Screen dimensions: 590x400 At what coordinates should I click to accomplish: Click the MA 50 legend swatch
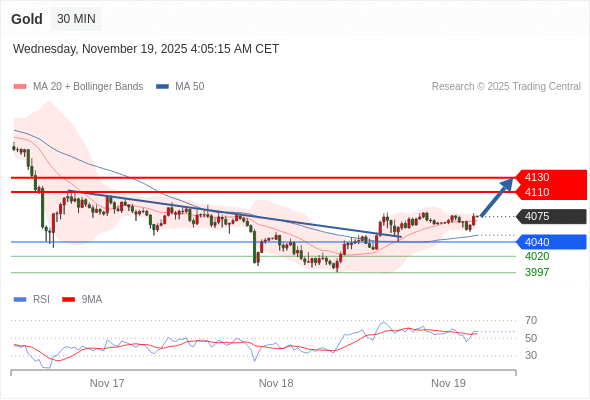[162, 87]
